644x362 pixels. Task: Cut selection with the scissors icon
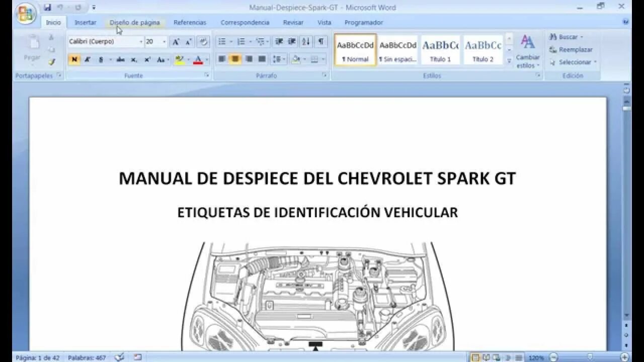51,38
